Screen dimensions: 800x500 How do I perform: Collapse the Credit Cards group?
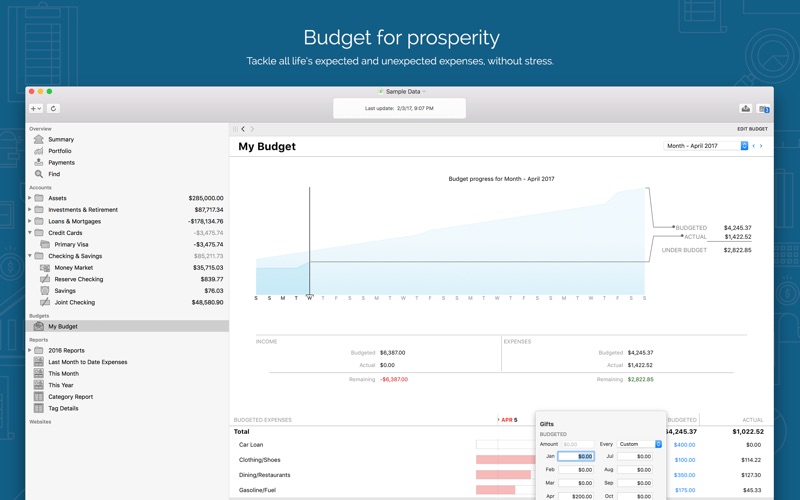[x=30, y=233]
